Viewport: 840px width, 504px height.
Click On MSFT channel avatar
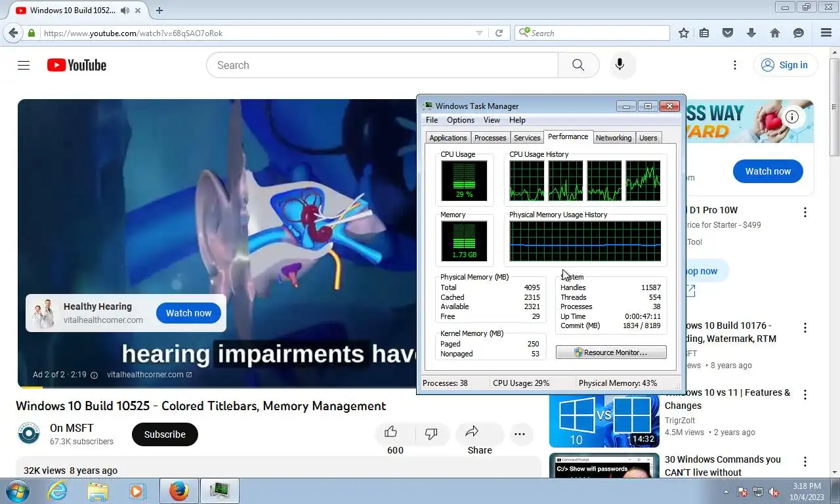click(28, 434)
